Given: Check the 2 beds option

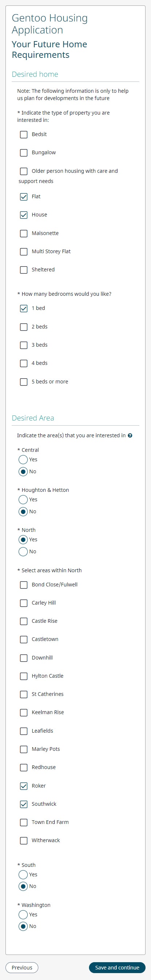Looking at the screenshot, I should 24,327.
